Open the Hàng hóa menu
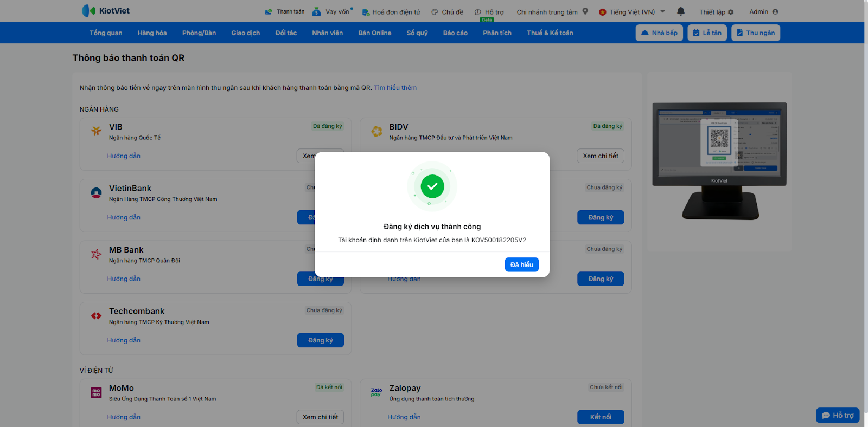Image resolution: width=868 pixels, height=427 pixels. [152, 33]
